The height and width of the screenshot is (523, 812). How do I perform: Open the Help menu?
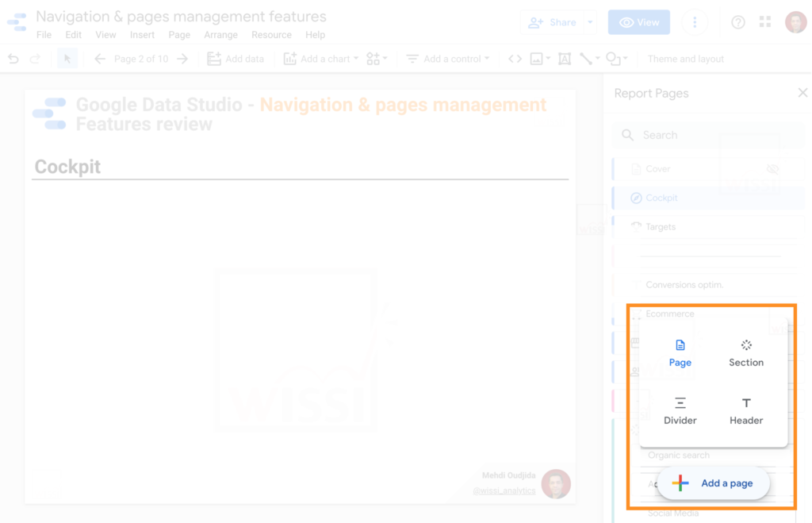tap(315, 35)
